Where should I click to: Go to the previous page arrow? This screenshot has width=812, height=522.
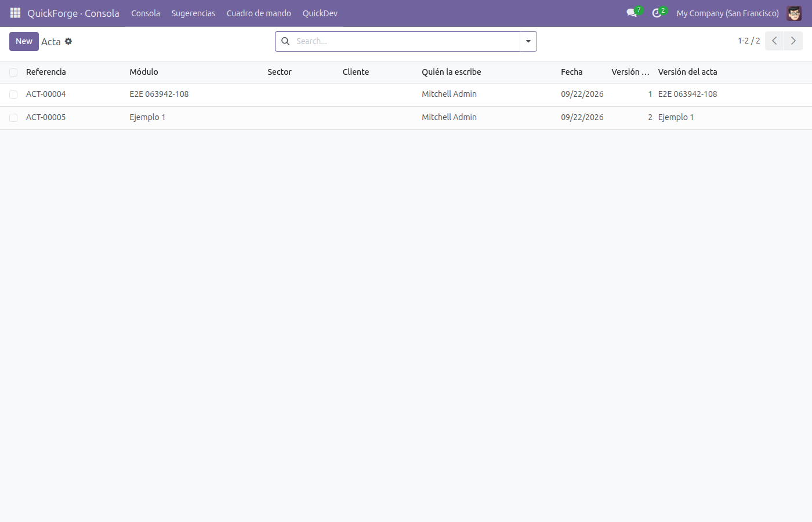(x=774, y=41)
